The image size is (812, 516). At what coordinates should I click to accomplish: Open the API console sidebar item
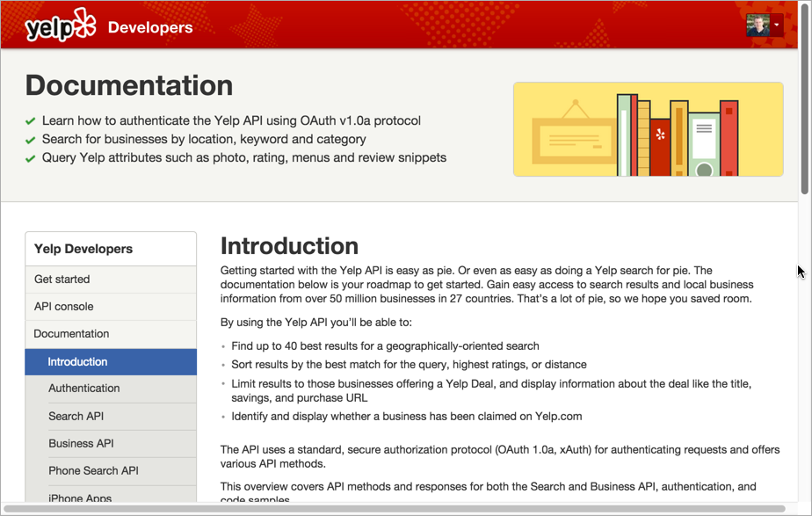coord(63,307)
